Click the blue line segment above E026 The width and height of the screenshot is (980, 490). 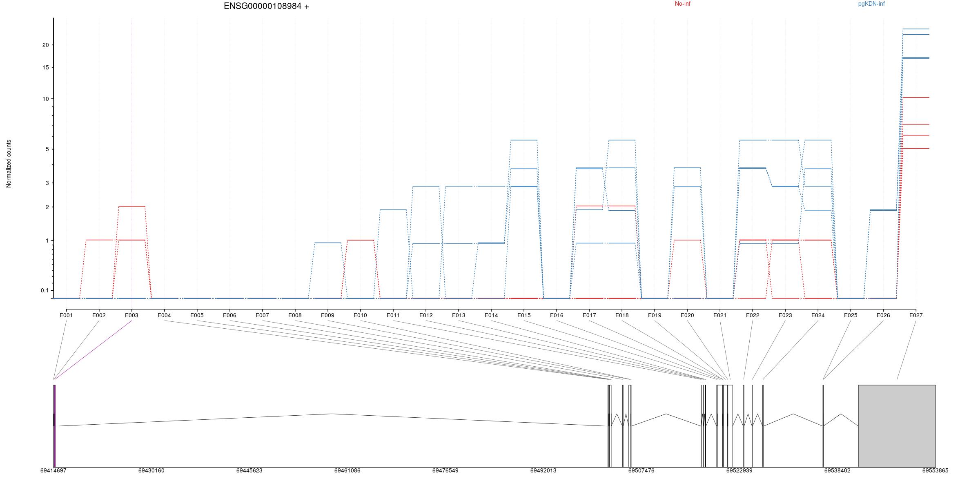click(883, 210)
